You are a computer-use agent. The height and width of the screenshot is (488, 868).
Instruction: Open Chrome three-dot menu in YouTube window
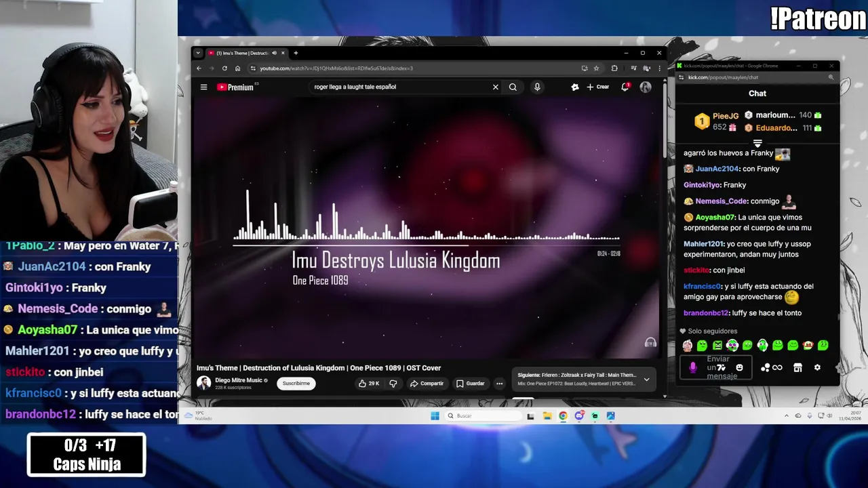point(659,68)
